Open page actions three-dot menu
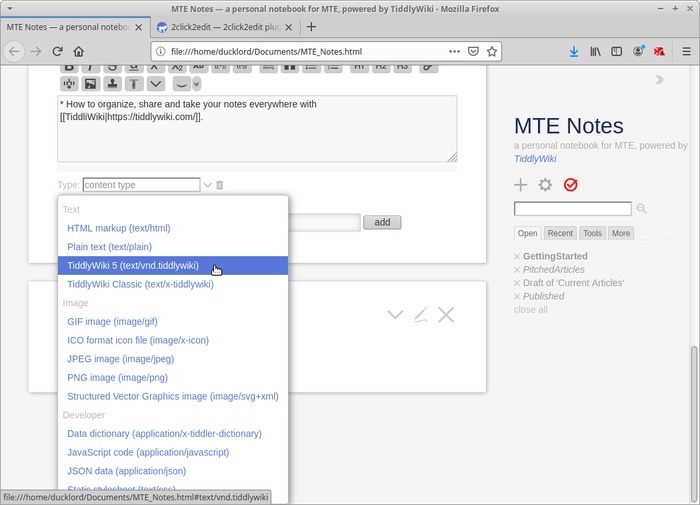Screen dimensions: 700x505 [x=454, y=51]
